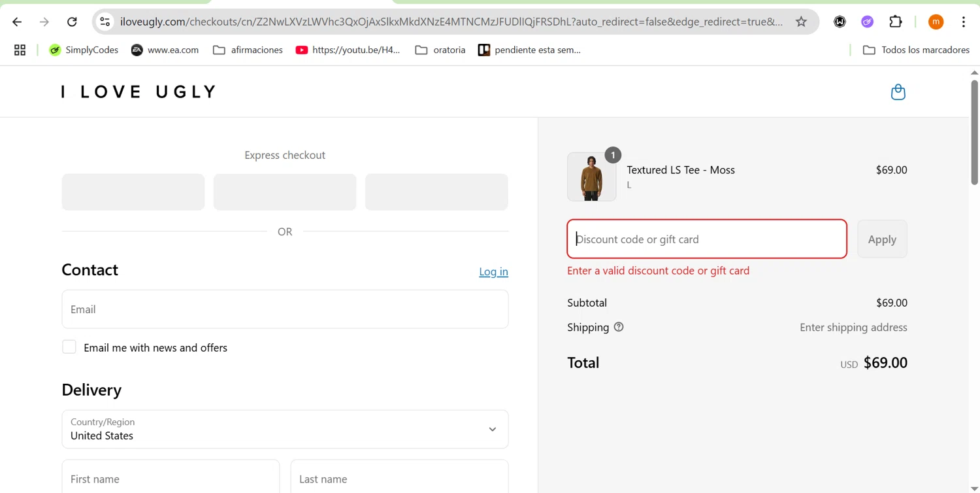This screenshot has height=493, width=980.
Task: Click the Apply discount button
Action: pyautogui.click(x=882, y=239)
